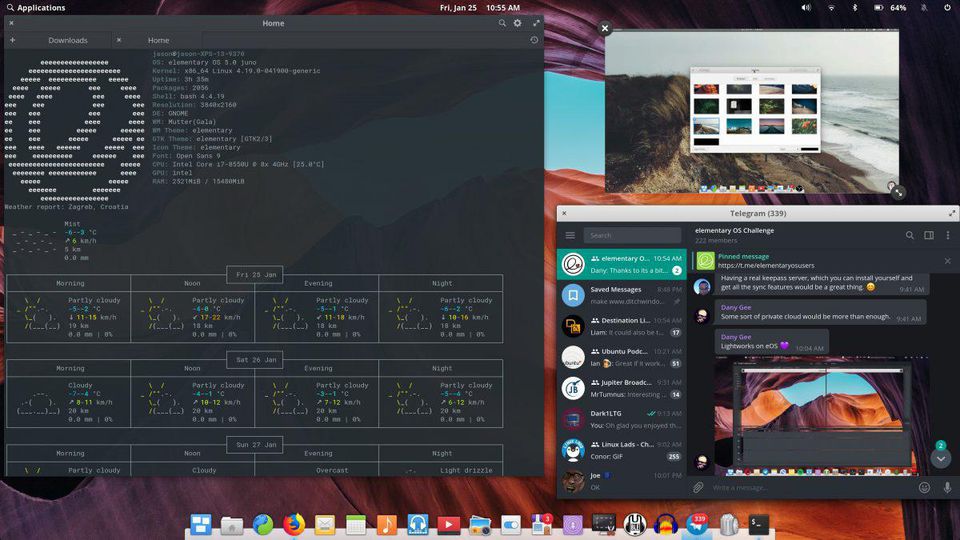The image size is (960, 540).
Task: Switch to the Downloads terminal tab
Action: (67, 40)
